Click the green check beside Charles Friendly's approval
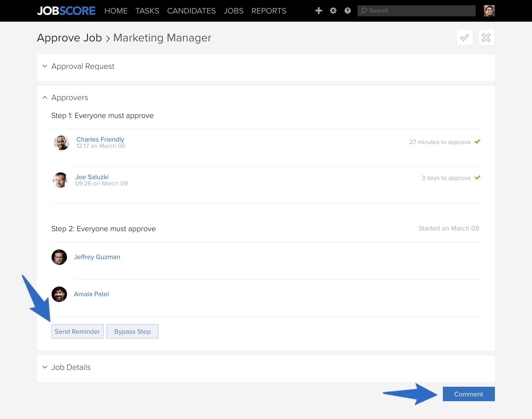Screen dimensions: 532x419 pos(477,142)
